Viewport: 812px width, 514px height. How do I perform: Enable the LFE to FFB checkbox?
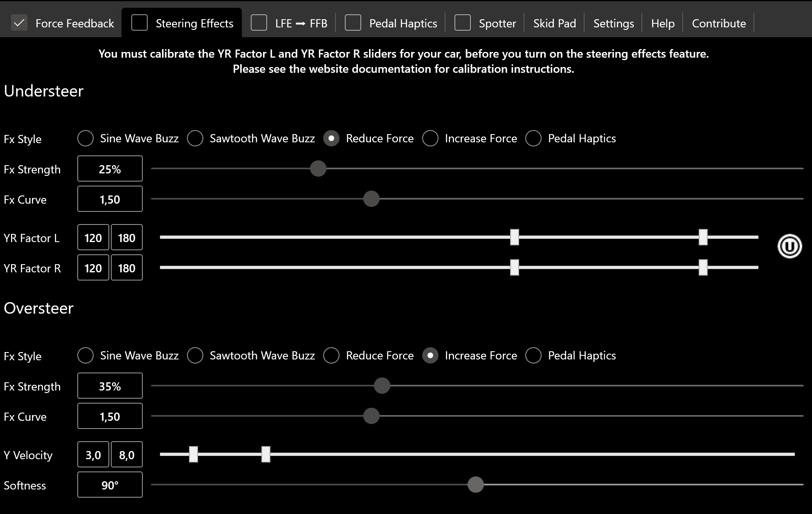259,23
